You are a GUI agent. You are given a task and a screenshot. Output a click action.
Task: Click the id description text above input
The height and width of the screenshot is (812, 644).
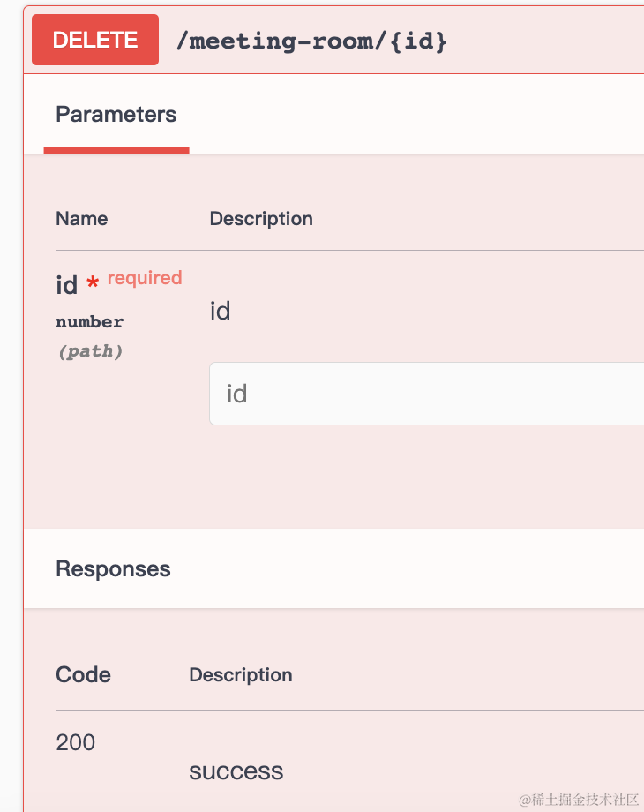click(x=220, y=311)
